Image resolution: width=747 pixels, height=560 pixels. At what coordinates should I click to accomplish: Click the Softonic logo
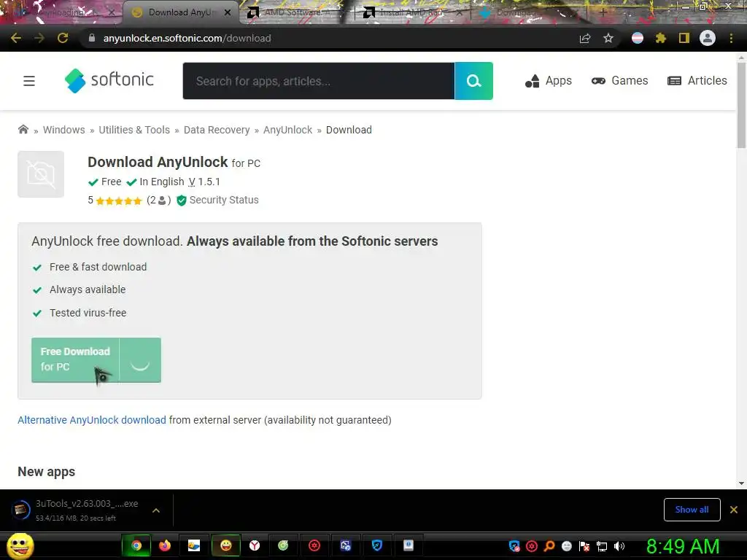pos(109,80)
